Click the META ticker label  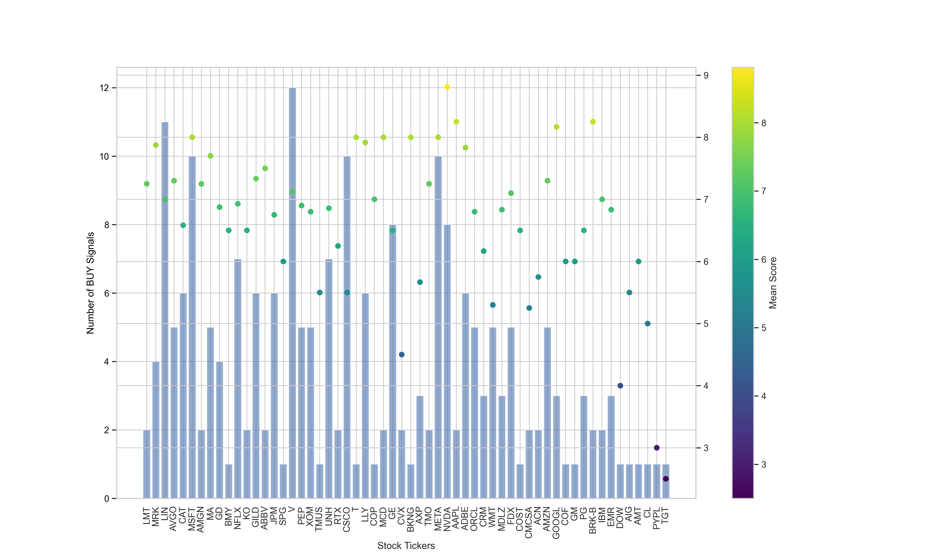(x=438, y=519)
